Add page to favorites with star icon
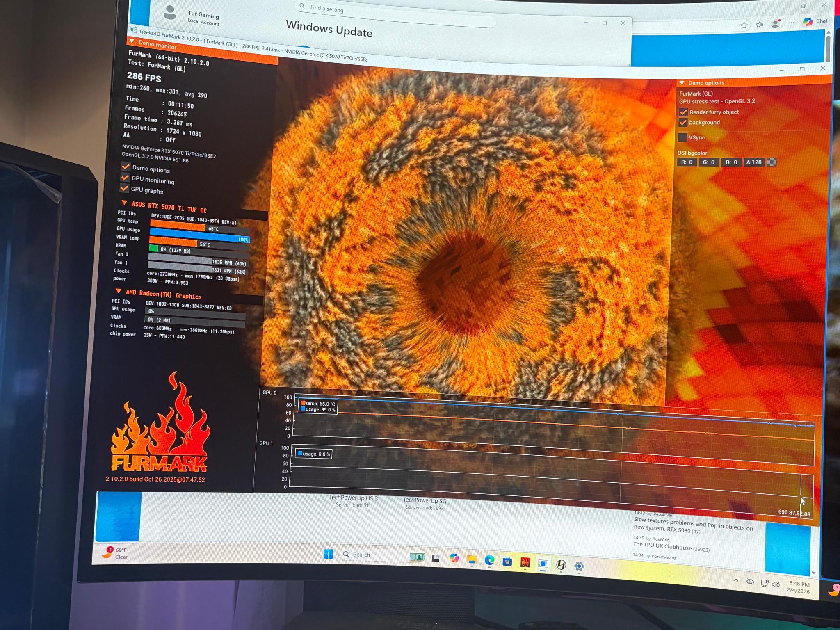Viewport: 840px width, 630px height. pos(744,25)
